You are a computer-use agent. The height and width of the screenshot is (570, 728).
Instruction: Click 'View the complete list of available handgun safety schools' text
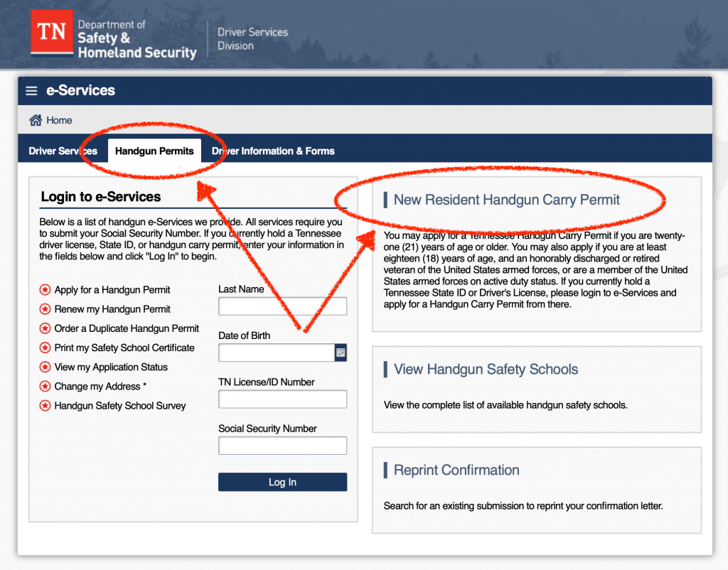[x=505, y=405]
